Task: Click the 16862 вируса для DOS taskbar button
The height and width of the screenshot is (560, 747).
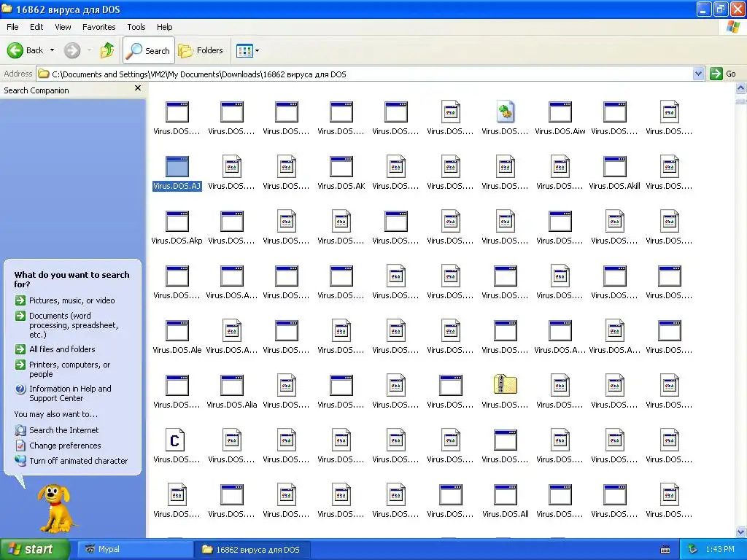Action: pos(252,550)
